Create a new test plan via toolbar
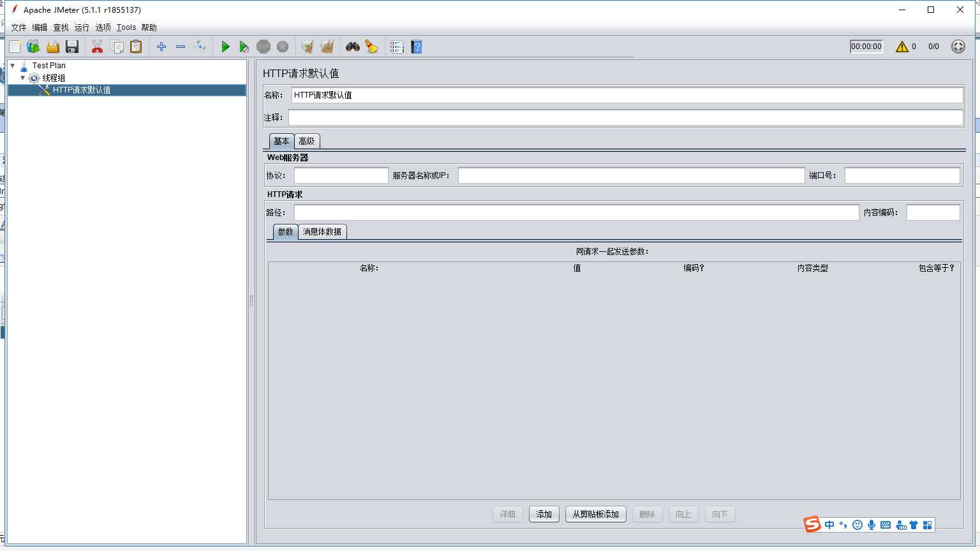Viewport: 980px width, 551px height. click(15, 47)
